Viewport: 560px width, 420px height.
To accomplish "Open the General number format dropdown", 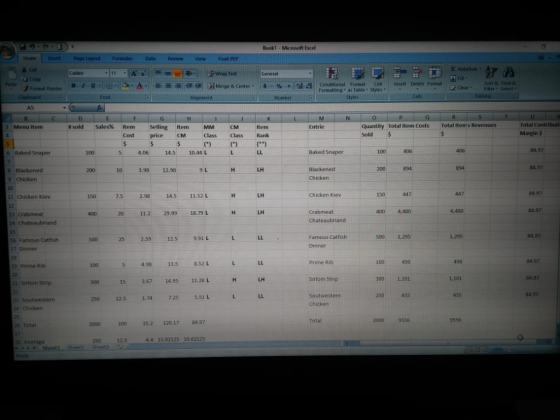I will pos(310,74).
